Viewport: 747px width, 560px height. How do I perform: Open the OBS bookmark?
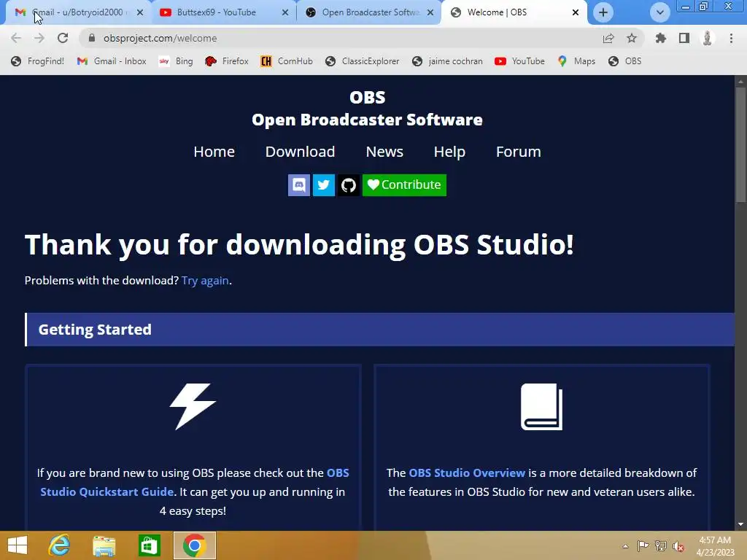[x=625, y=61]
